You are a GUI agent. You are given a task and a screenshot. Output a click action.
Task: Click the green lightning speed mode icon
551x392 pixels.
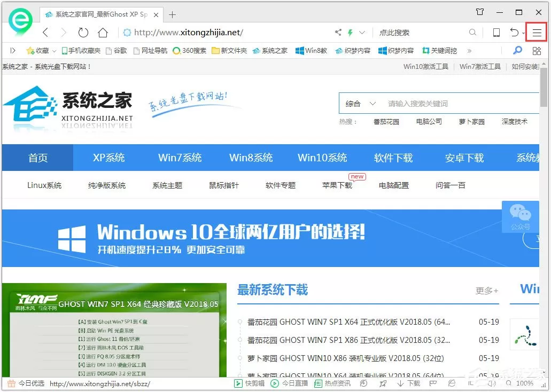click(x=350, y=33)
